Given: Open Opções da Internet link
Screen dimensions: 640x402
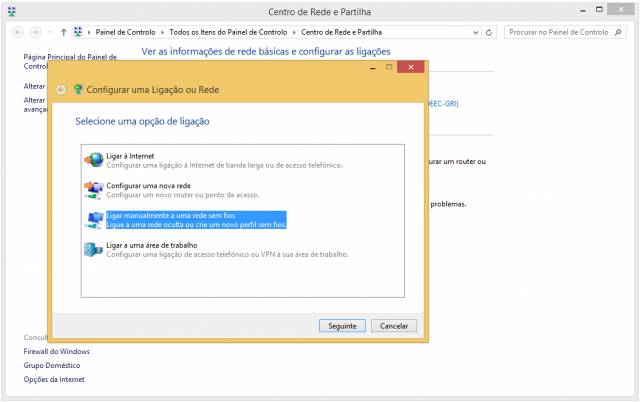Looking at the screenshot, I should click(x=54, y=379).
